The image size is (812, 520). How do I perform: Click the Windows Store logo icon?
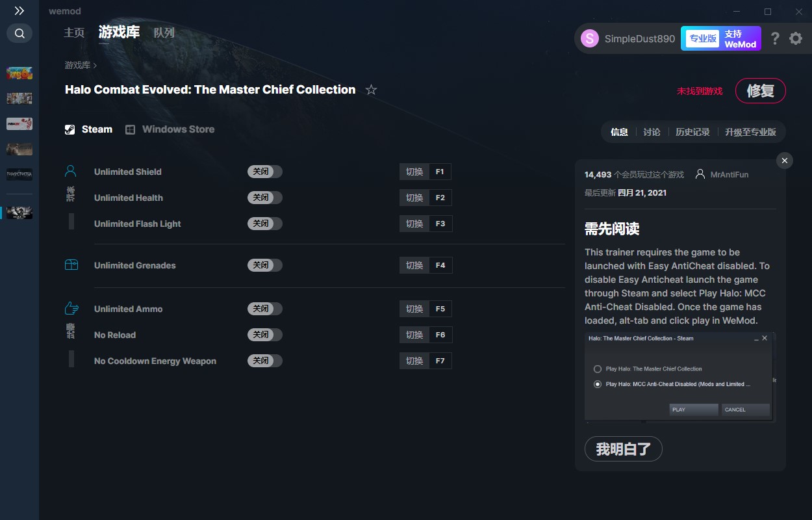point(130,129)
